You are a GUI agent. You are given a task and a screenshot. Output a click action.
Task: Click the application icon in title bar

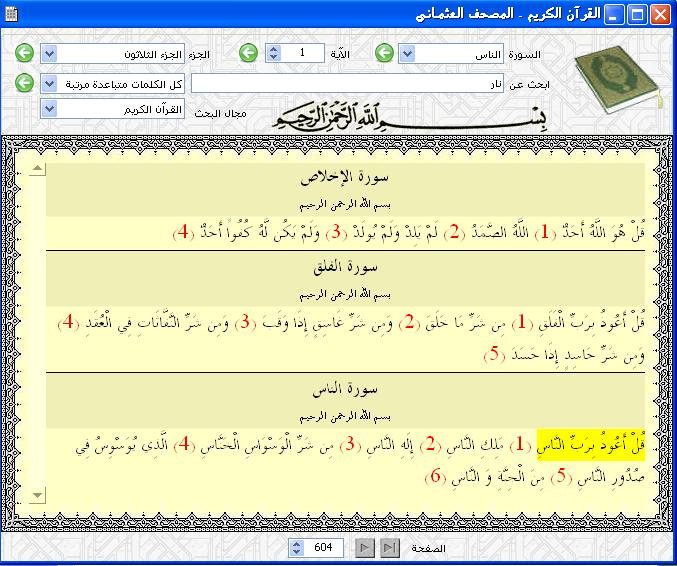[11, 14]
